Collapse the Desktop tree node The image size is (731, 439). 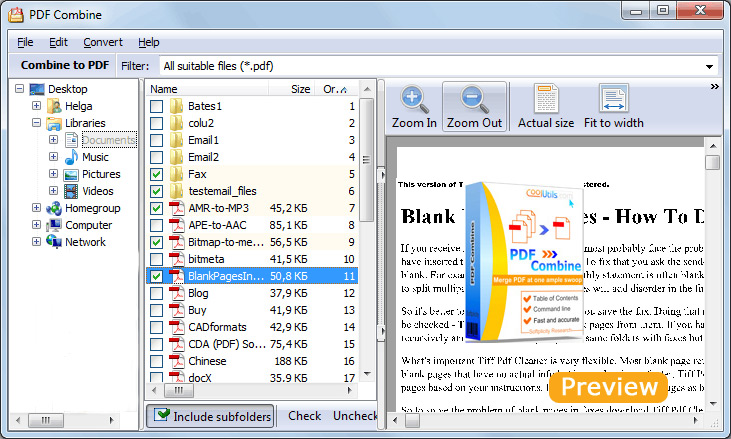coord(20,89)
